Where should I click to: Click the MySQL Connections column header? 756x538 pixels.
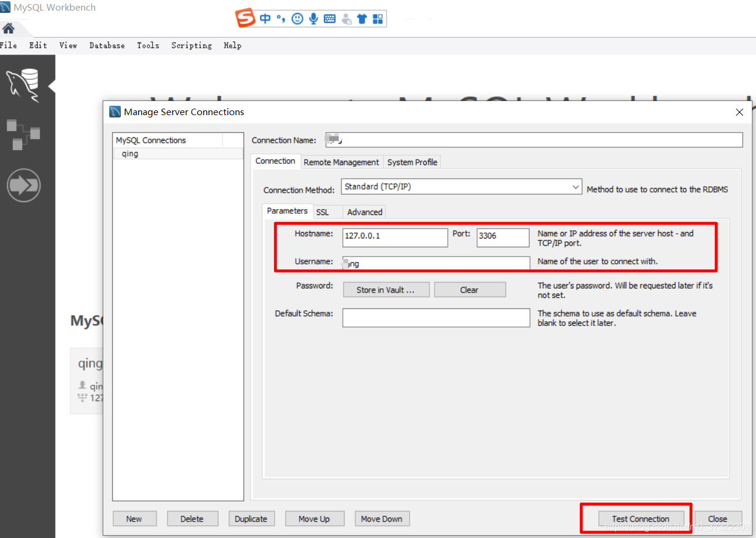pos(168,140)
